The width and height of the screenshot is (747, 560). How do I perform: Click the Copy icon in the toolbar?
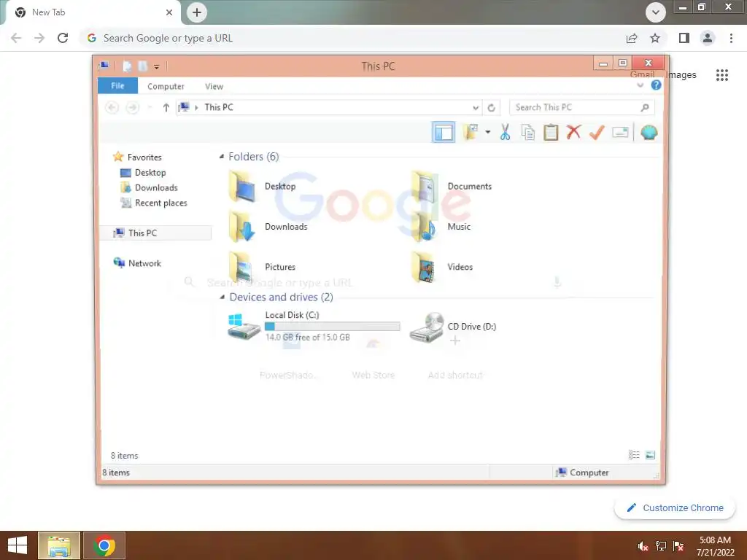pyautogui.click(x=528, y=132)
